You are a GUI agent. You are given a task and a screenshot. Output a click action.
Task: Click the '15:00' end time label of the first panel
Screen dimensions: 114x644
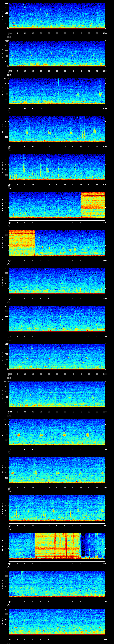tap(105, 33)
